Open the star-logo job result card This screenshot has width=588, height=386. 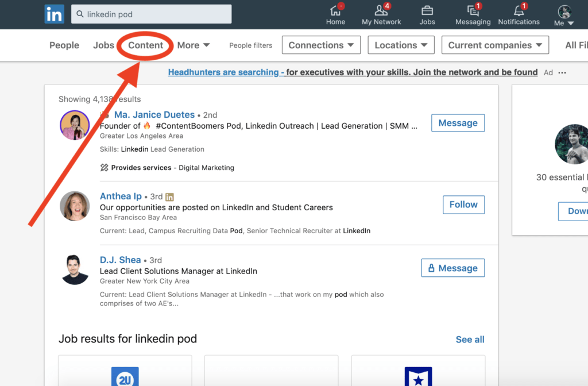tap(418, 370)
